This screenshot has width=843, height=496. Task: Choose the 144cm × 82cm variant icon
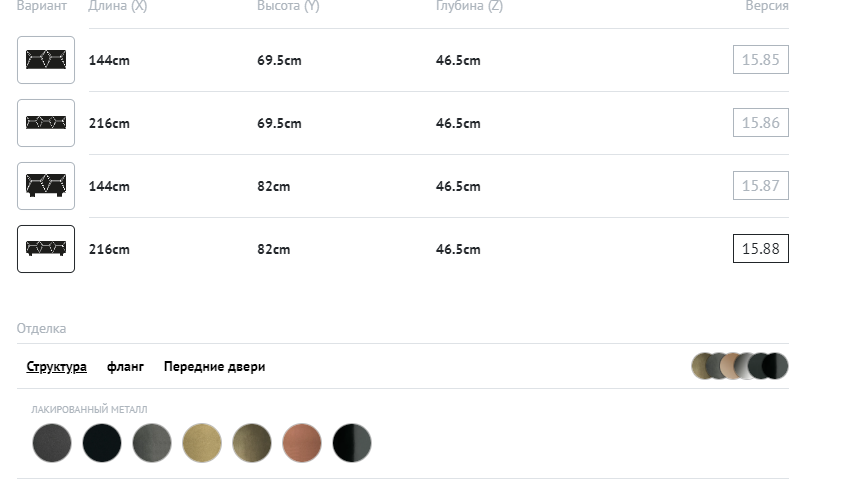(x=46, y=186)
